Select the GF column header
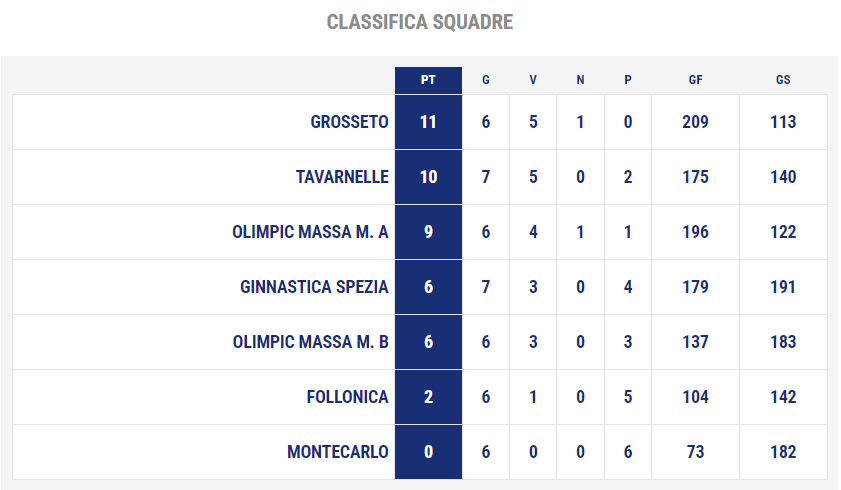 pos(695,80)
